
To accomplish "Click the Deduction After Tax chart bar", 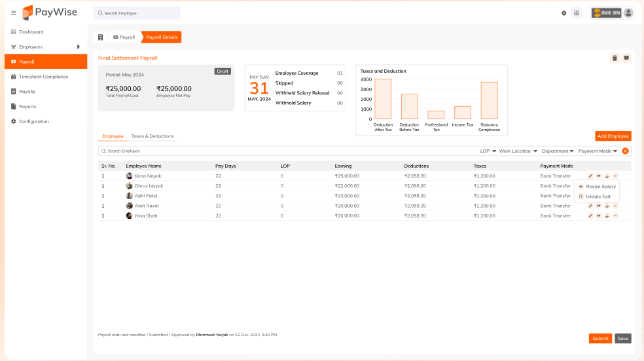I will 383,99.
